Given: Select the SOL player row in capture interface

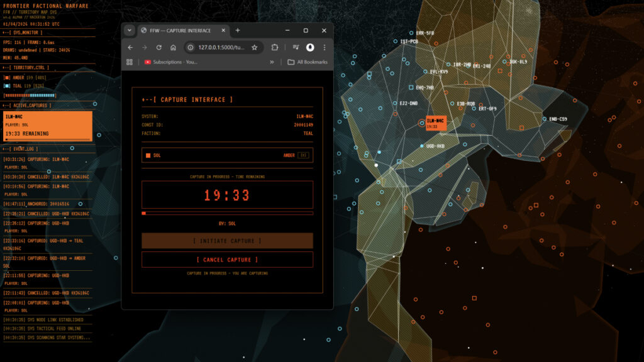Looking at the screenshot, I should [x=227, y=155].
